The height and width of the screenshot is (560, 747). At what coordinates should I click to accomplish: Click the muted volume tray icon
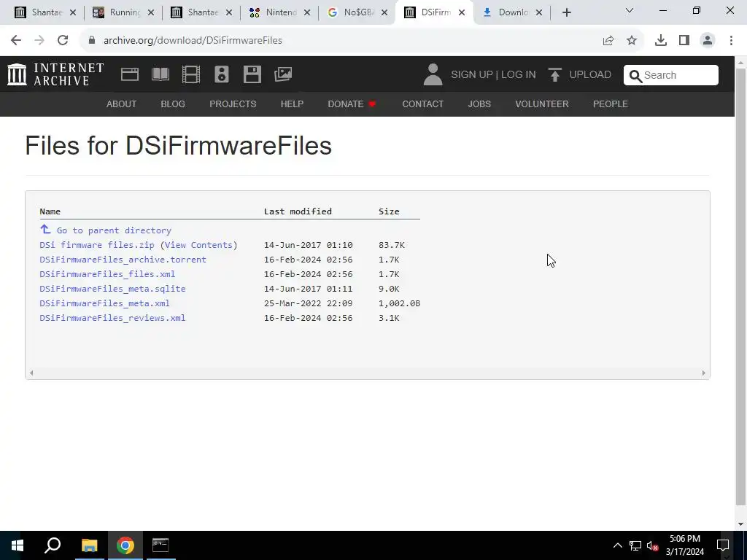point(652,545)
